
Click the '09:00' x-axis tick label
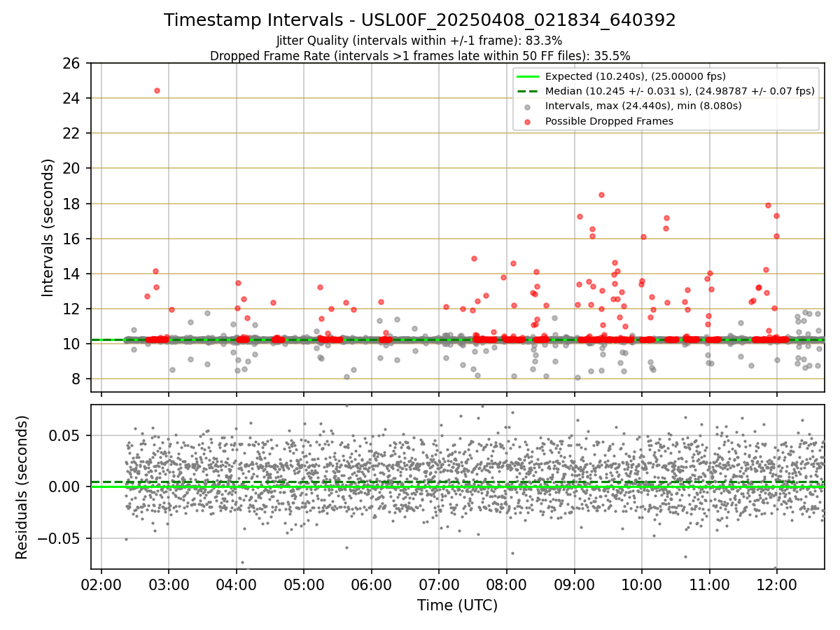(x=575, y=584)
